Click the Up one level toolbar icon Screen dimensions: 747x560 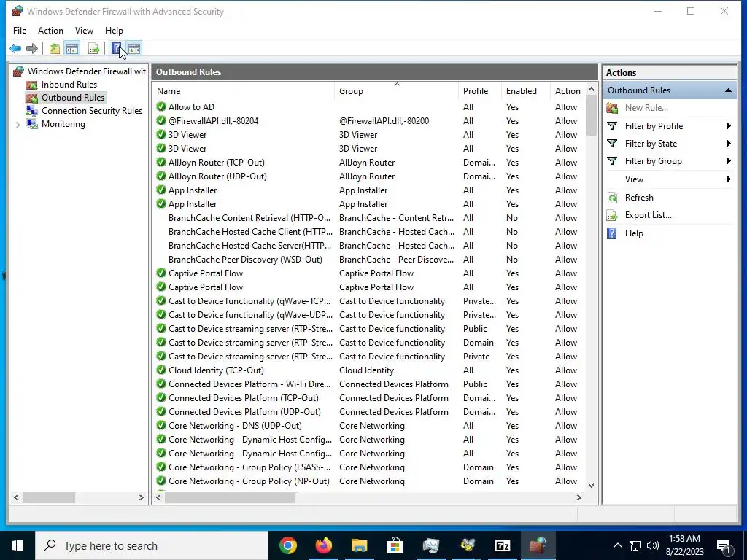pyautogui.click(x=55, y=49)
